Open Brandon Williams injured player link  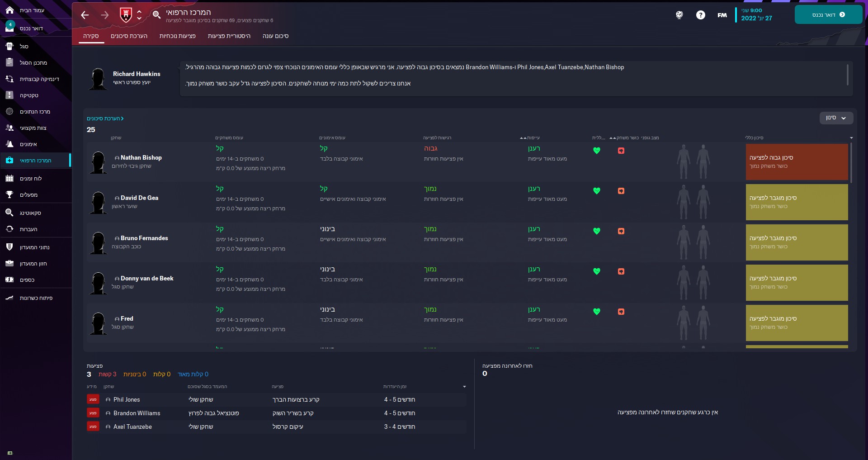pos(137,413)
